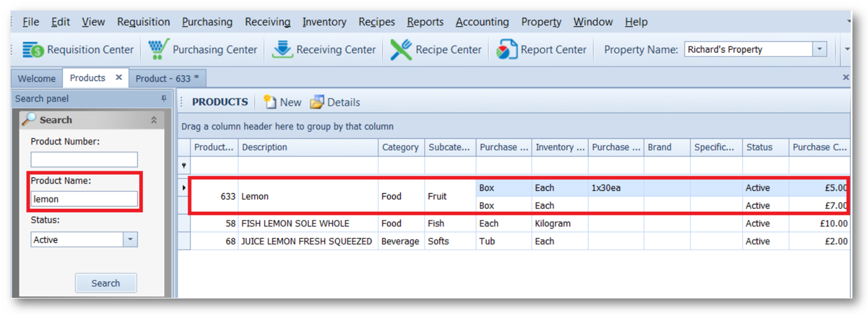Click the Search button

point(105,283)
